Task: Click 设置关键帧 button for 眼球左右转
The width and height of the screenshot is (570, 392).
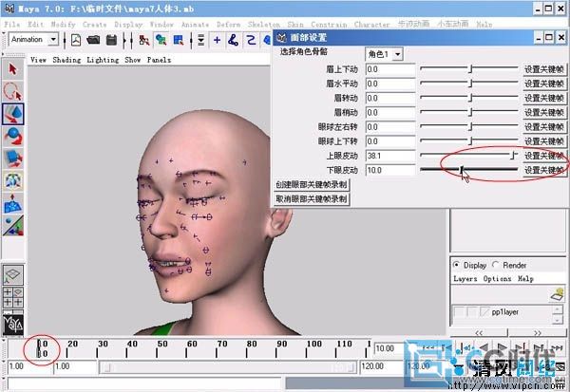Action: pos(543,127)
